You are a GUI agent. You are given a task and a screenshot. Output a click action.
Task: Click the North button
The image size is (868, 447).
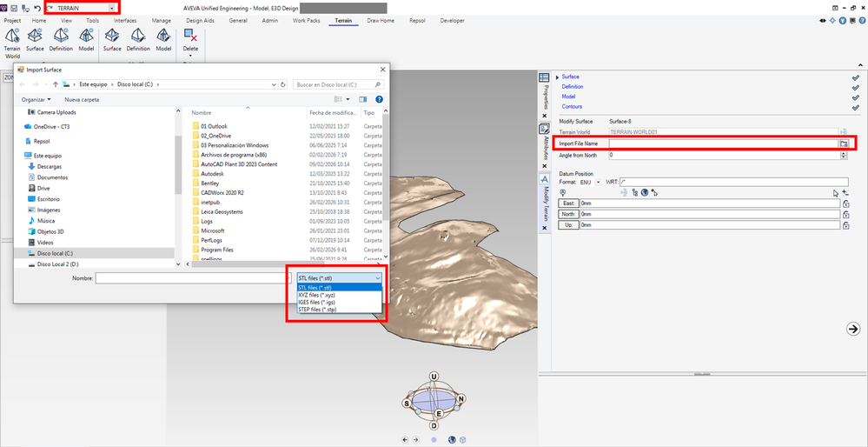(568, 214)
